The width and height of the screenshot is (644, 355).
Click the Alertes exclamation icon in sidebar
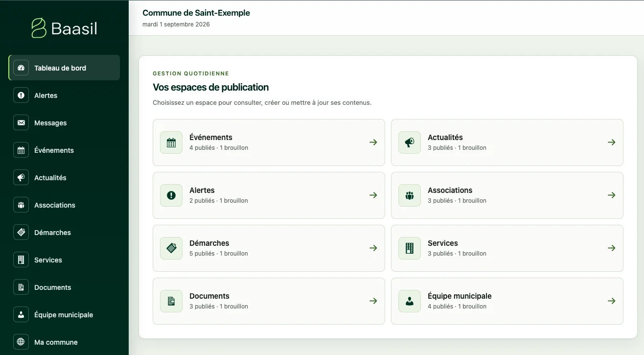coord(21,95)
